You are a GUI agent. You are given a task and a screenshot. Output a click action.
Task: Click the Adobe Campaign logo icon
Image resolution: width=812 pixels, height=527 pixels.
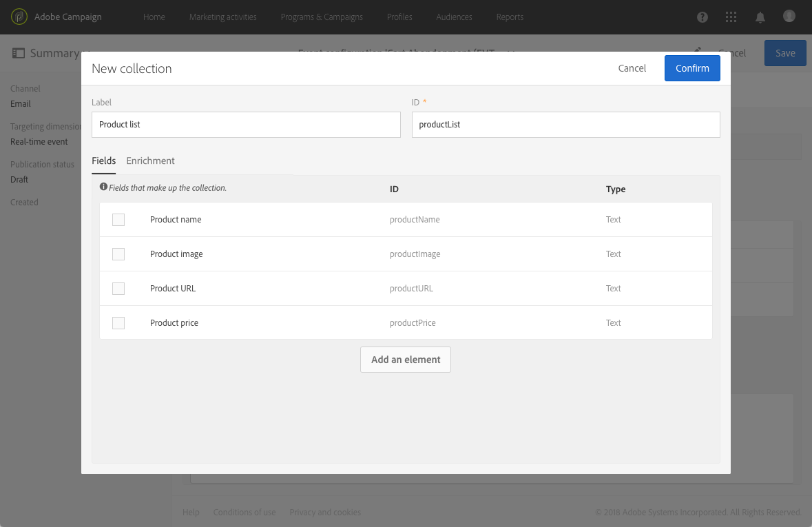click(19, 17)
